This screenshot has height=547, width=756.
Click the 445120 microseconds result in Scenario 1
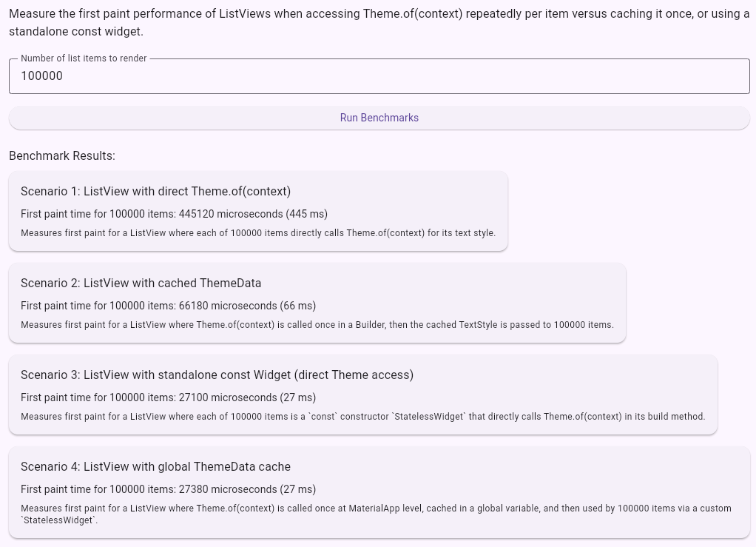230,214
